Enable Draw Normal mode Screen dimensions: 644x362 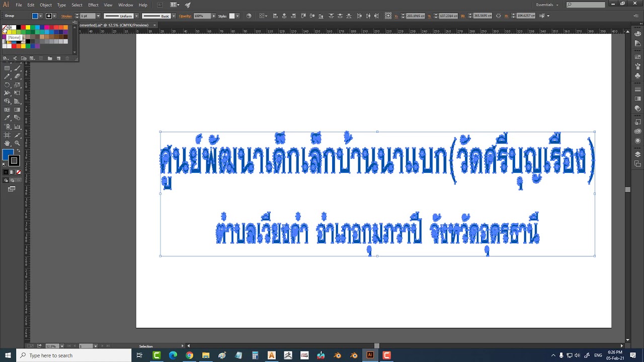tap(6, 180)
